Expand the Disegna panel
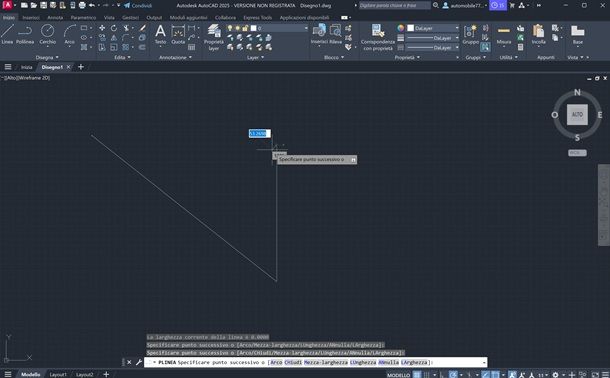This screenshot has width=610, height=378. click(47, 58)
